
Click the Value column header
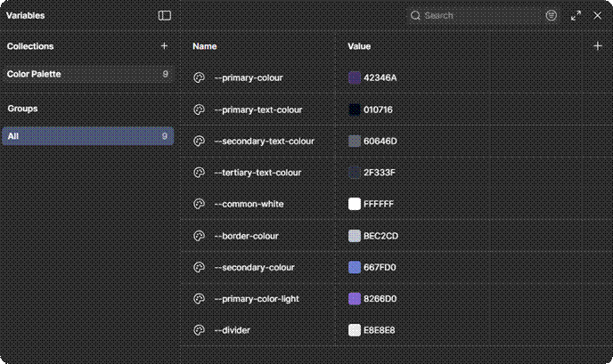359,45
